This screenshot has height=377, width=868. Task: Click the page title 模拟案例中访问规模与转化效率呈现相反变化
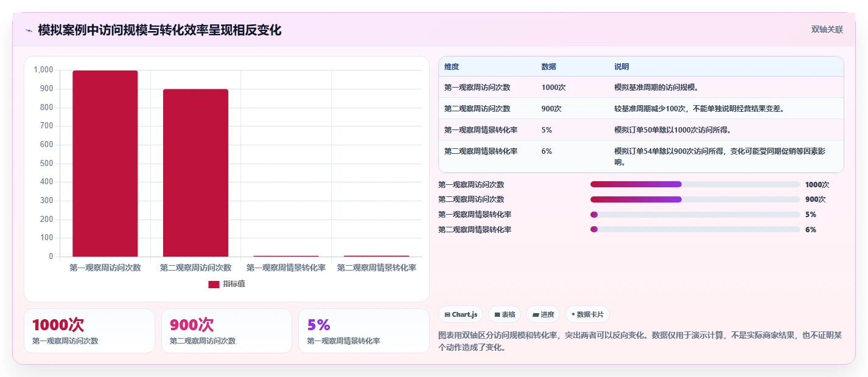[x=159, y=30]
